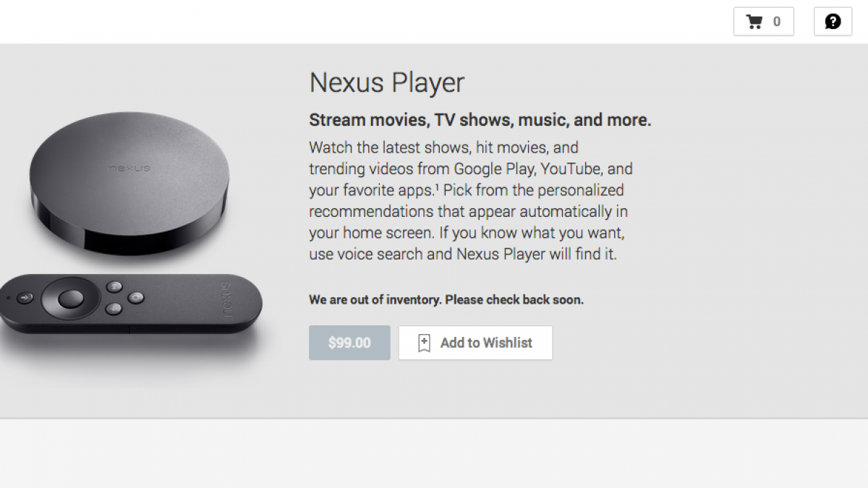Click the 'out of inventory' notice text
Screen dimensions: 868x488
446,299
